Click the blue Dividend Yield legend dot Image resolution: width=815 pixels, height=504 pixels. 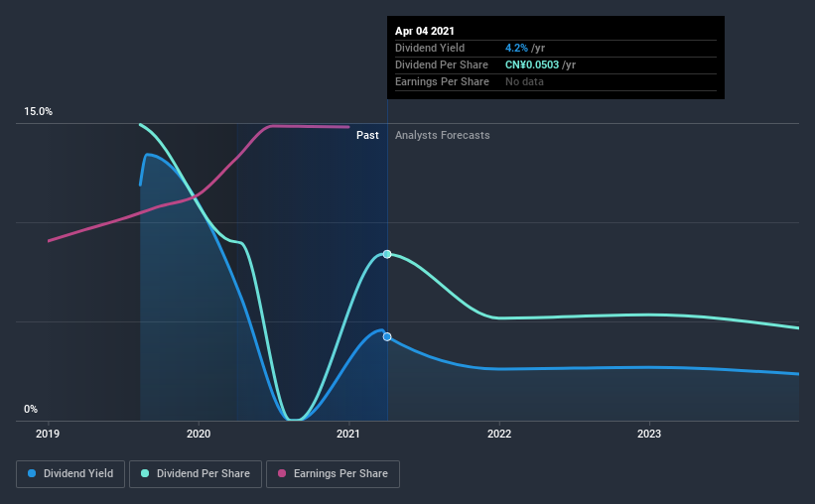[32, 473]
